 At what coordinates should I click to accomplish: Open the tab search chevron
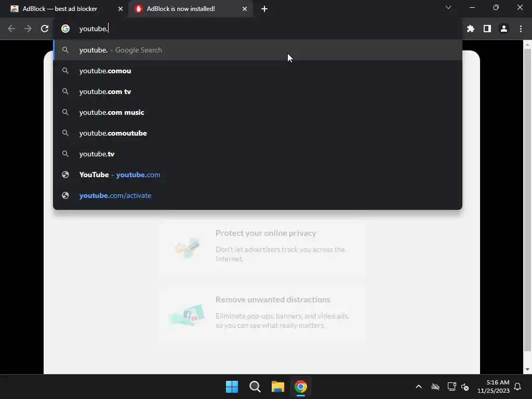pyautogui.click(x=448, y=7)
